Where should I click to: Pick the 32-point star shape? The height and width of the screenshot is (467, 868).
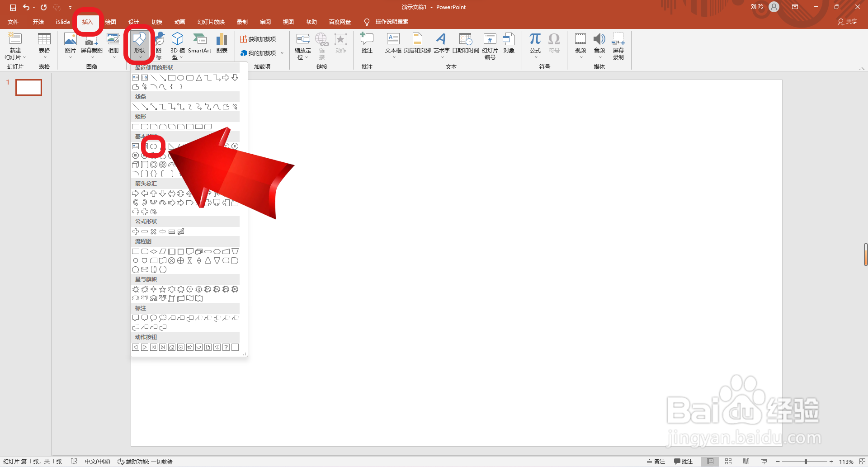[235, 289]
